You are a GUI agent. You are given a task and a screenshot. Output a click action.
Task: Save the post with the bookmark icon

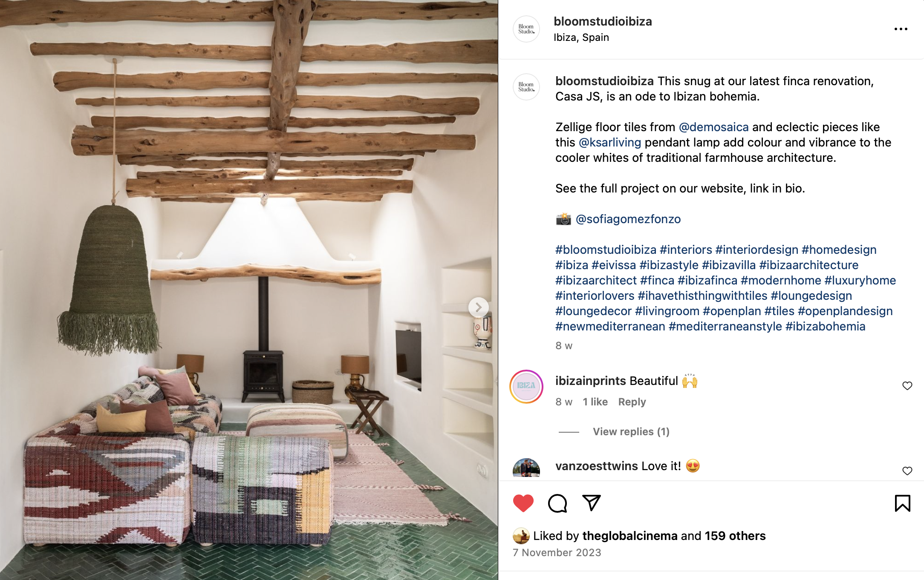(x=902, y=503)
